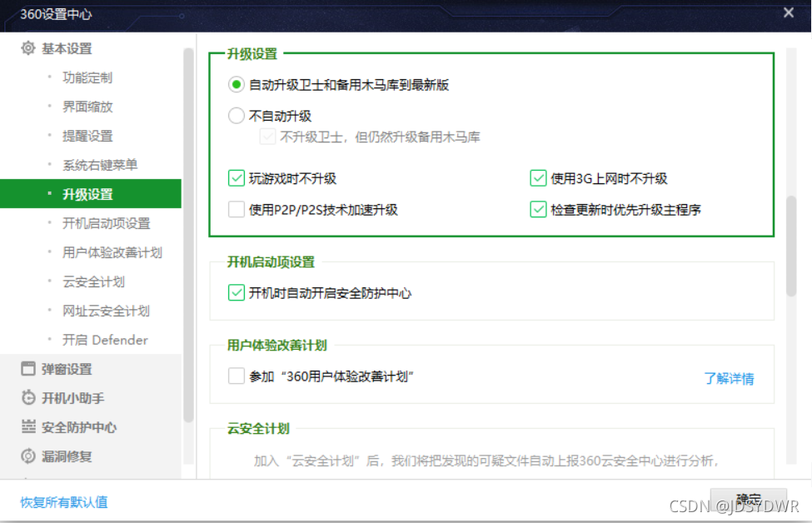Enable 使用P2P/P2S技术加速升级 checkbox
The height and width of the screenshot is (523, 812).
point(237,209)
